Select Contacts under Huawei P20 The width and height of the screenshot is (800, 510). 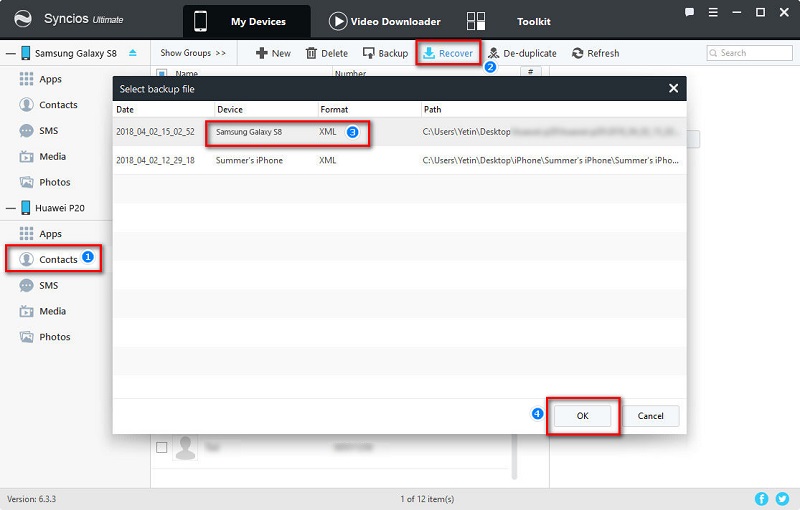coord(48,259)
